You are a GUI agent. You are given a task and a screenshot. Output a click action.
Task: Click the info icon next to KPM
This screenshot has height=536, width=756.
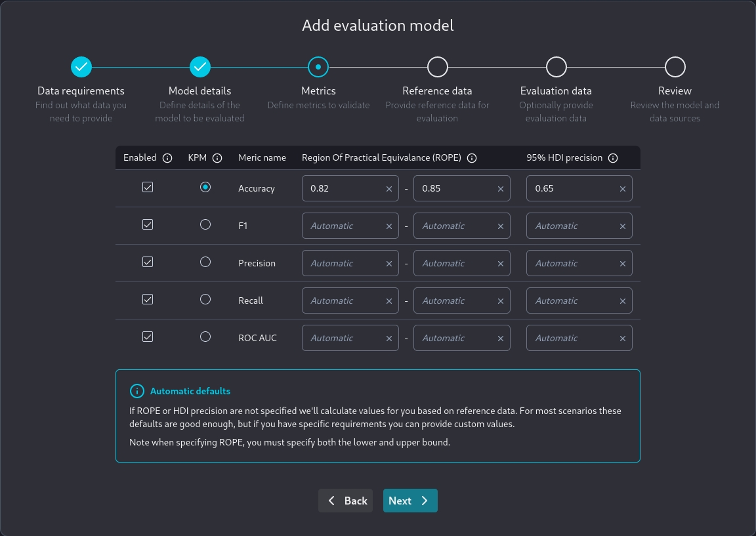pyautogui.click(x=217, y=158)
